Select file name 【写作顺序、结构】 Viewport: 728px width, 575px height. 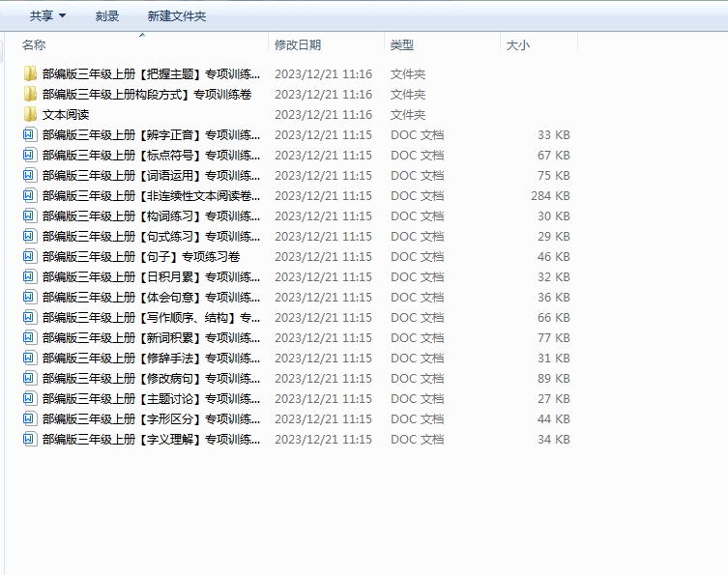pos(152,317)
